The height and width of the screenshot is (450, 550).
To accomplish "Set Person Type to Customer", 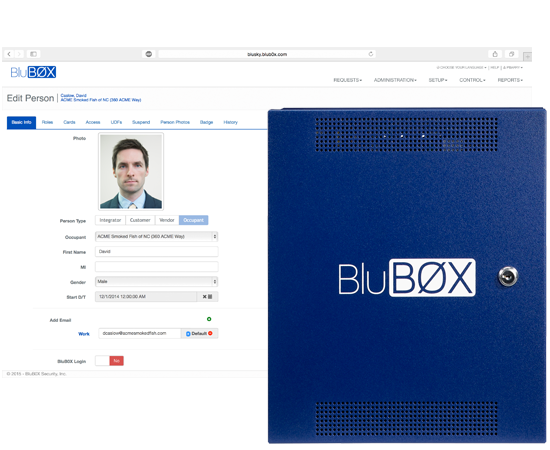I will 140,220.
